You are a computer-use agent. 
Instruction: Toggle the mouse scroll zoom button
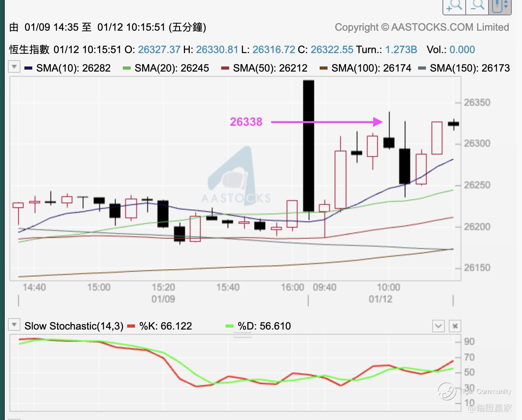pos(500,6)
